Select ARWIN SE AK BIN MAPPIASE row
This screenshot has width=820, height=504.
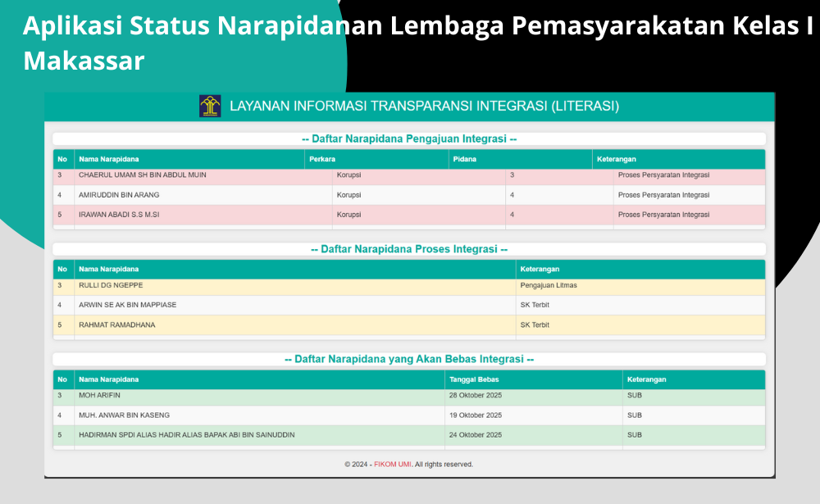pos(127,305)
